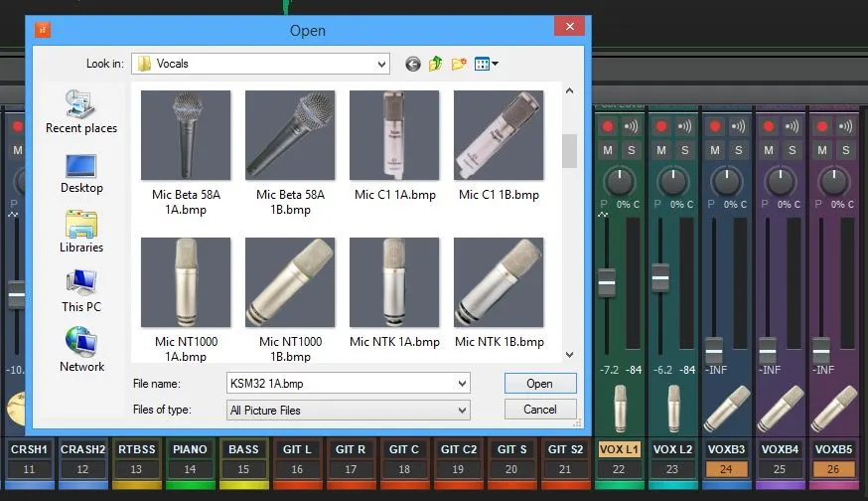Viewport: 868px width, 501px height.
Task: Click the file list scroll down arrow
Action: point(570,355)
